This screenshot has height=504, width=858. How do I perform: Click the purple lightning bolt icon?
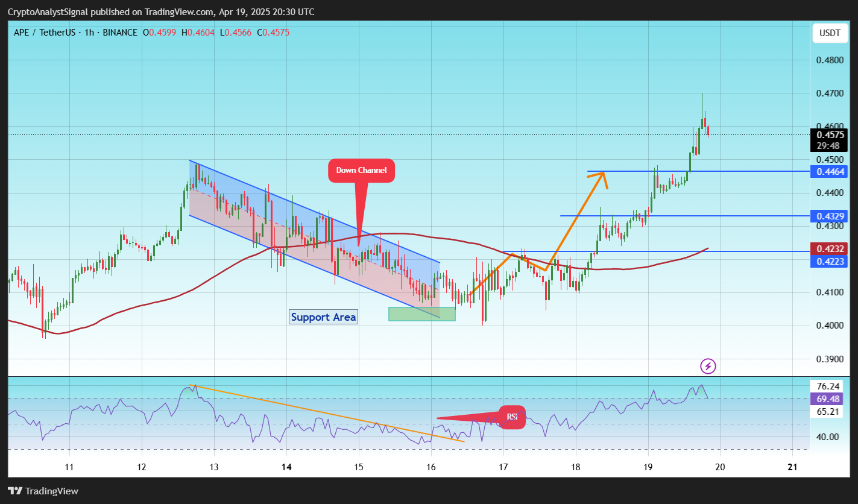click(x=708, y=366)
